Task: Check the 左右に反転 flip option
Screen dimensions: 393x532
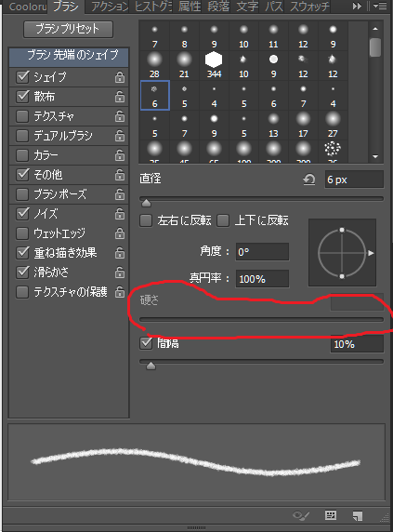Action: point(146,220)
